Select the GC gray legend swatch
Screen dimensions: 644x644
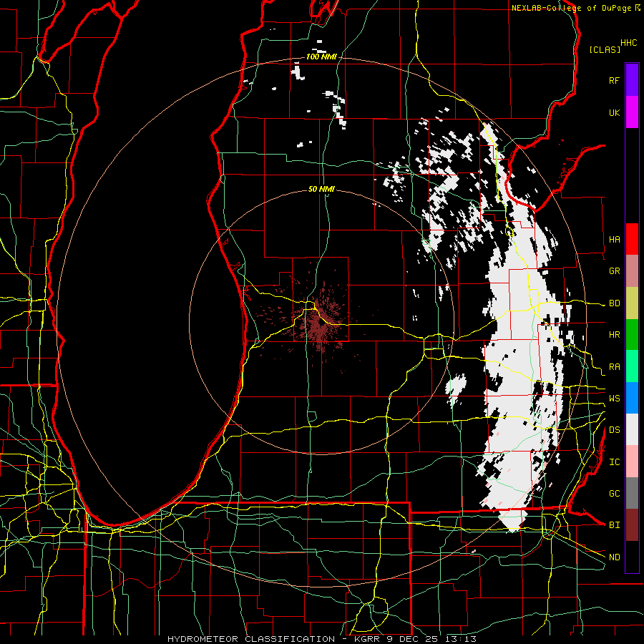(632, 493)
